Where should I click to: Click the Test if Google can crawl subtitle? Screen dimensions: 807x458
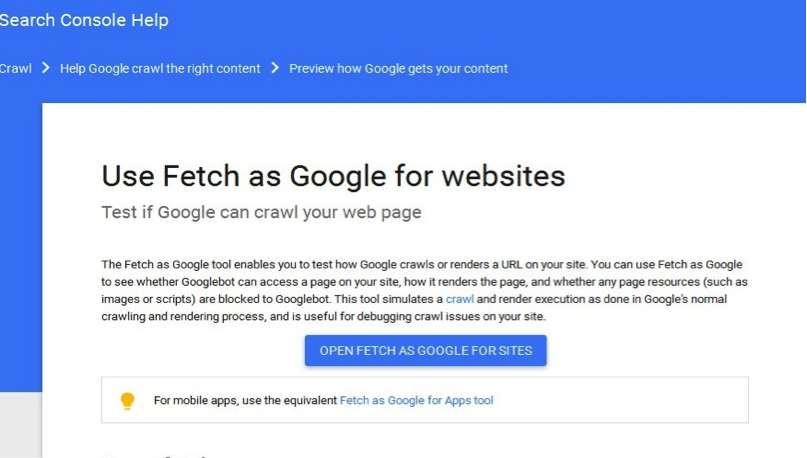click(261, 212)
